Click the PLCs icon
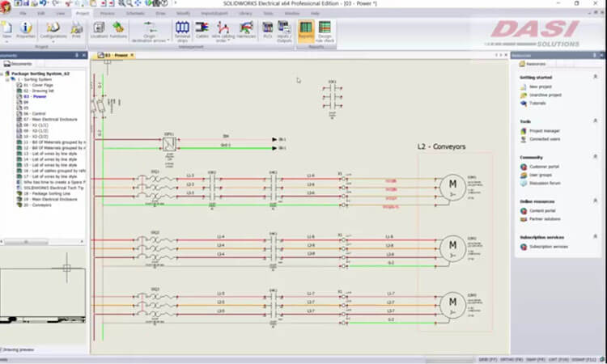Viewport: 607px width, 364px height. click(270, 30)
